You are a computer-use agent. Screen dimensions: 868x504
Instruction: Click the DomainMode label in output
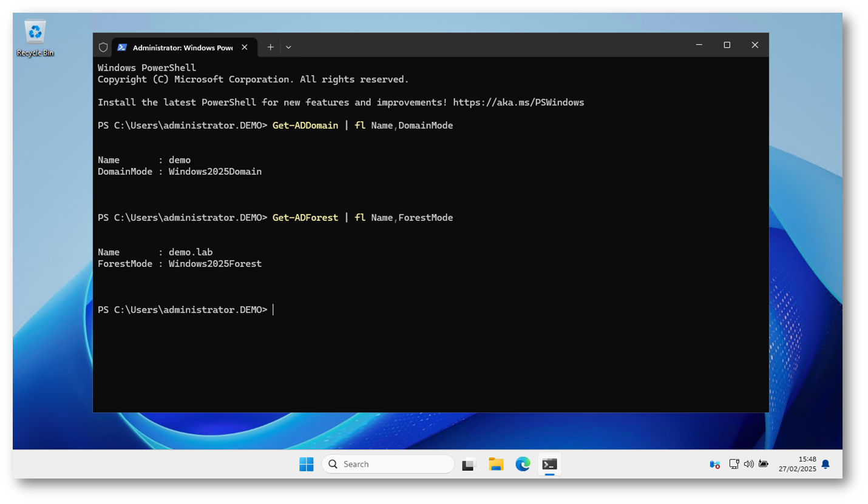125,172
